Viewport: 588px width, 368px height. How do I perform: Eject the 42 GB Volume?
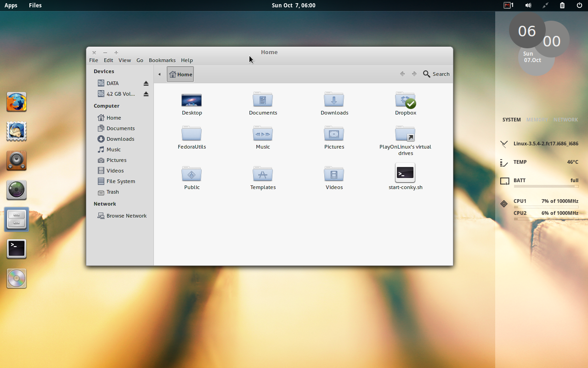[146, 94]
